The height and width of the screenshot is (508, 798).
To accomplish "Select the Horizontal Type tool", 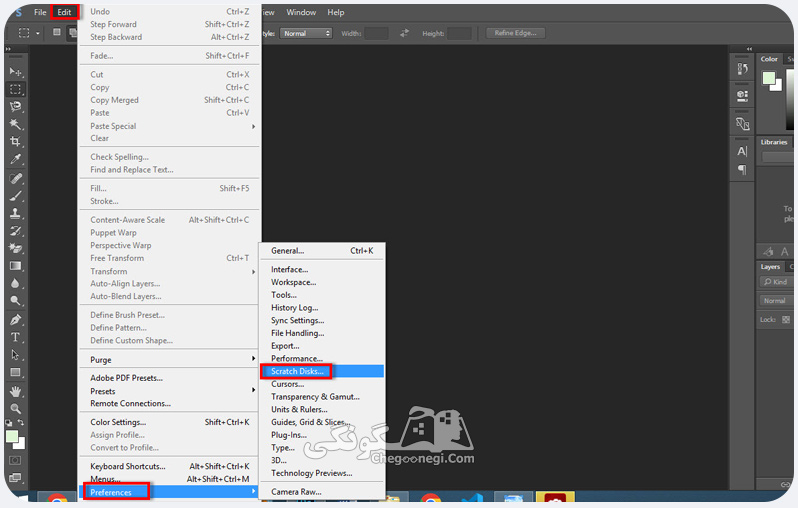I will (x=15, y=337).
